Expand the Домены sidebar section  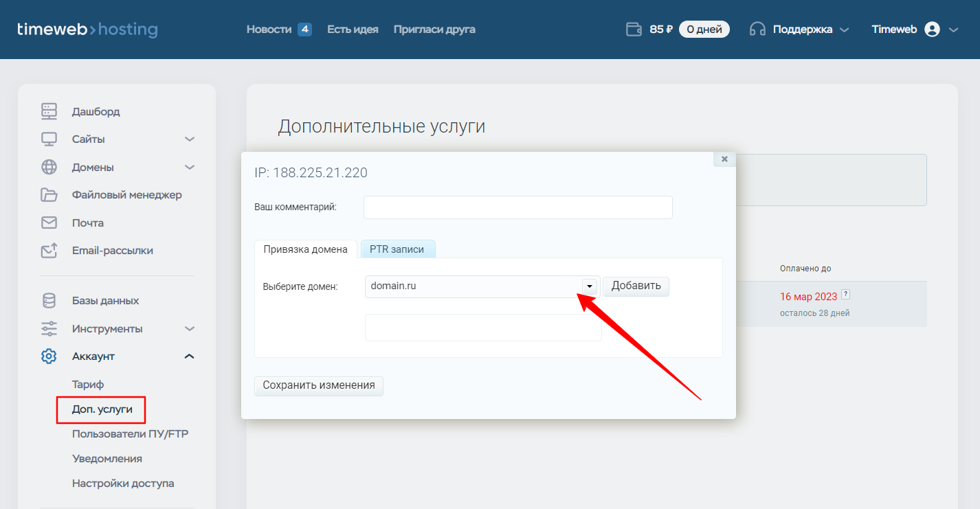click(190, 167)
